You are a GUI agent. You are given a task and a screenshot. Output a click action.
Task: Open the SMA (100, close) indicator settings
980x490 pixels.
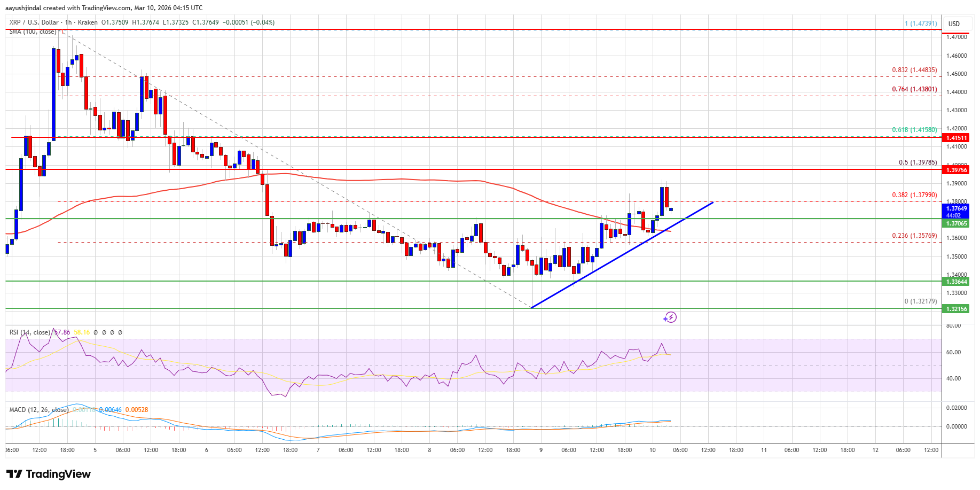point(34,31)
